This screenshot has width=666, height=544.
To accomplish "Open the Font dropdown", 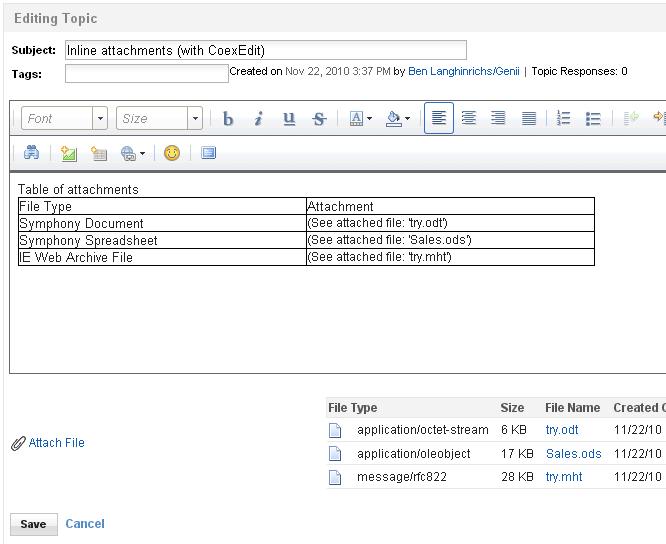I will point(64,119).
